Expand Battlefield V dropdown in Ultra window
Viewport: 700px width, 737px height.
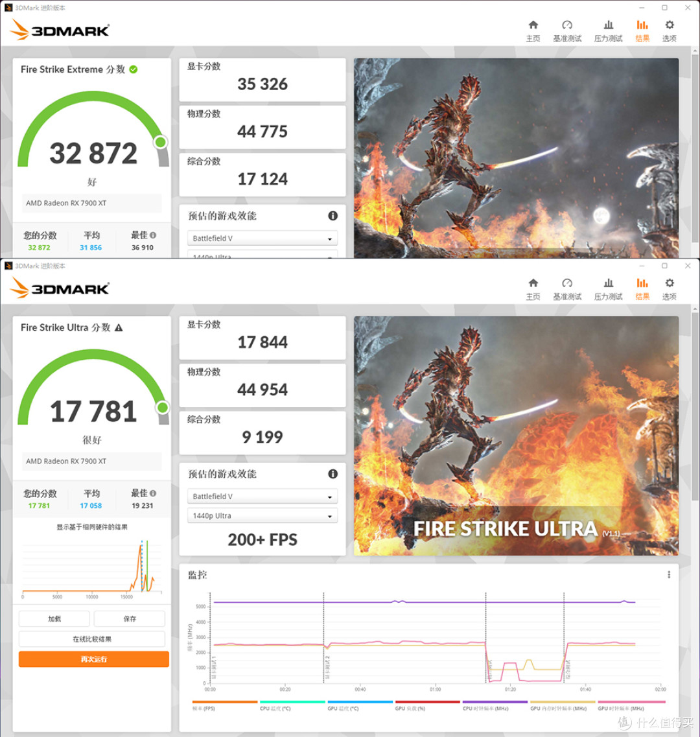coord(262,497)
